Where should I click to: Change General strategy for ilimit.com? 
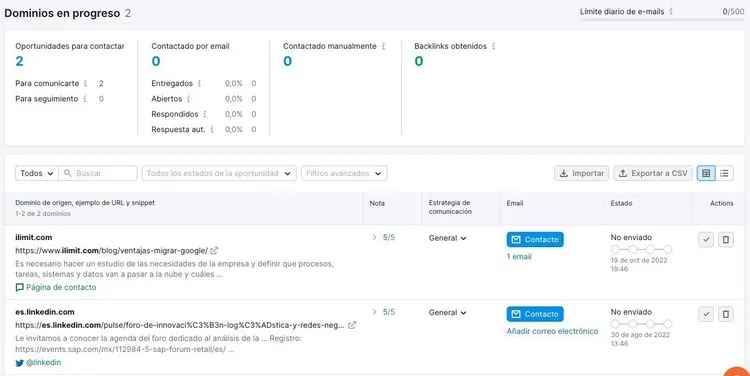pyautogui.click(x=447, y=238)
